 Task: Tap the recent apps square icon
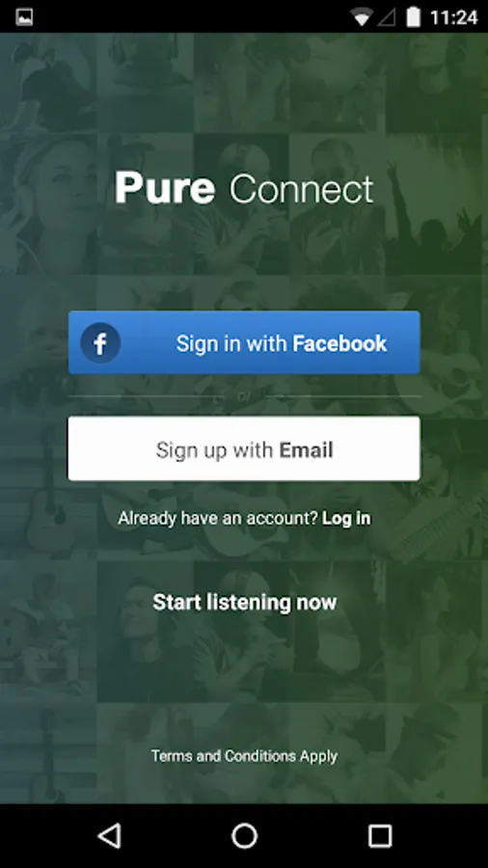point(380,836)
